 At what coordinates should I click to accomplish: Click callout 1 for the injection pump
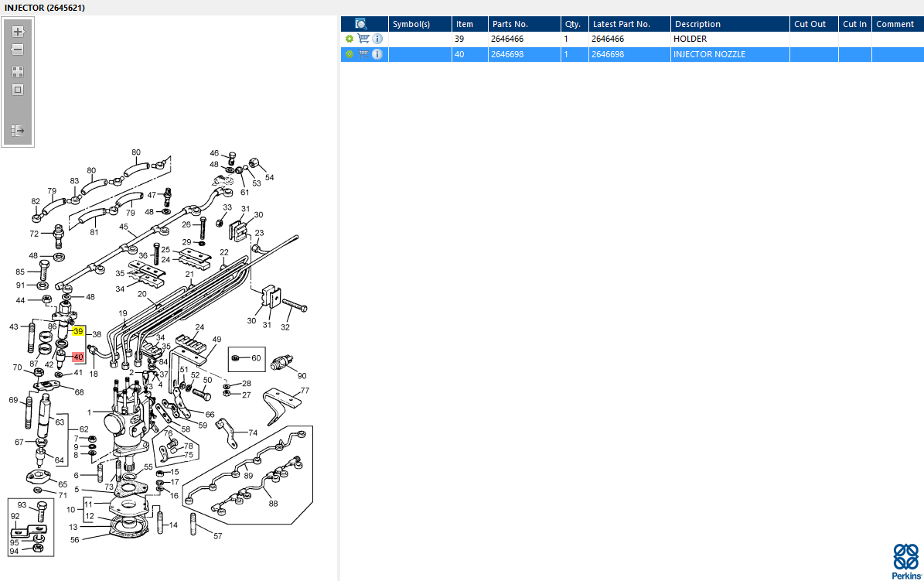pyautogui.click(x=90, y=413)
